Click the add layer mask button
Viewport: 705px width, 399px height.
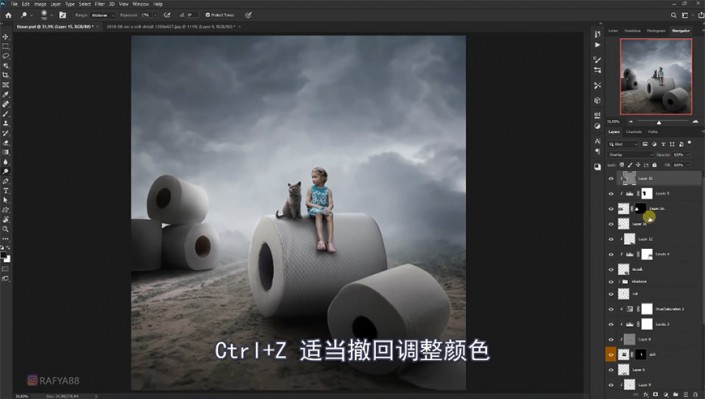[656, 395]
